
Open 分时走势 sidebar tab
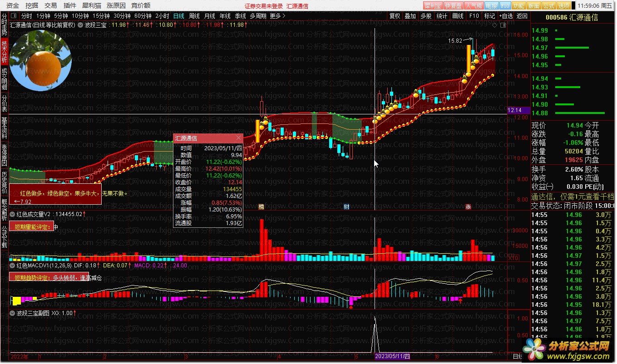(4, 25)
